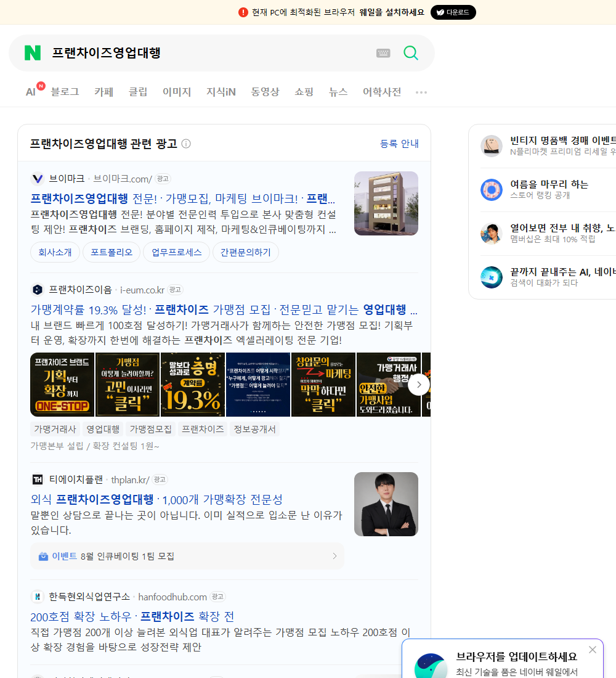
Task: Open the 총영 계약률 19.3% banner image
Action: point(193,385)
